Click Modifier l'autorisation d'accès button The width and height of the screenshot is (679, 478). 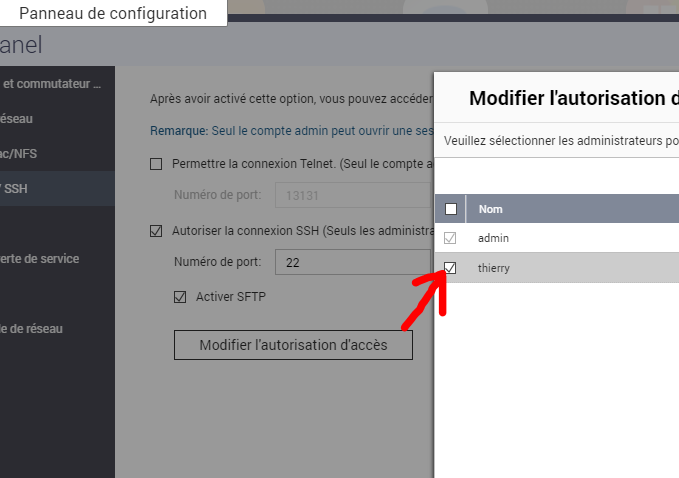pyautogui.click(x=293, y=345)
